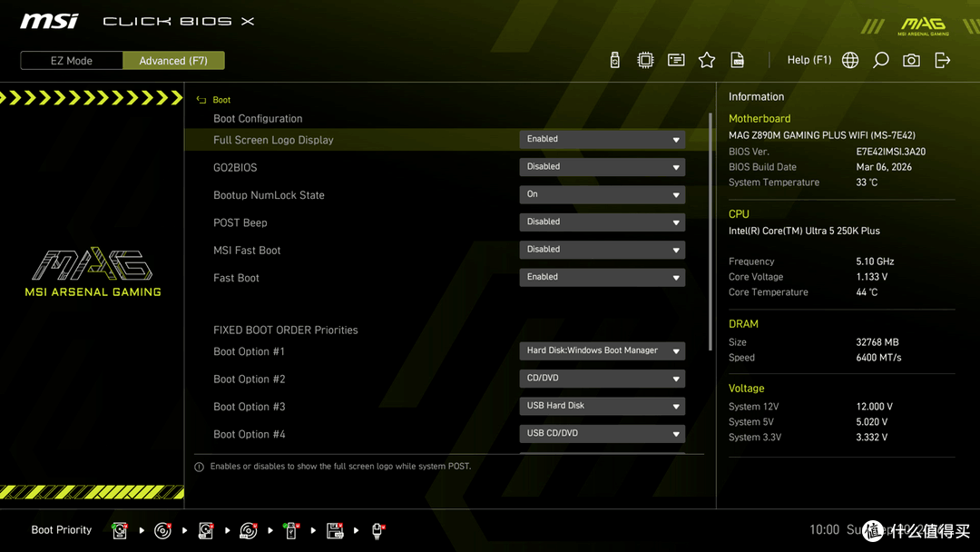
Task: Open Boot Option #2 CD/DVD dropdown
Action: click(602, 379)
